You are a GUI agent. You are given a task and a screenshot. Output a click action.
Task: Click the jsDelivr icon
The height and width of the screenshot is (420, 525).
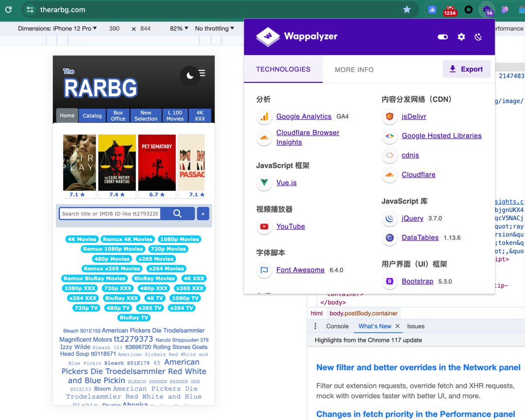point(389,117)
